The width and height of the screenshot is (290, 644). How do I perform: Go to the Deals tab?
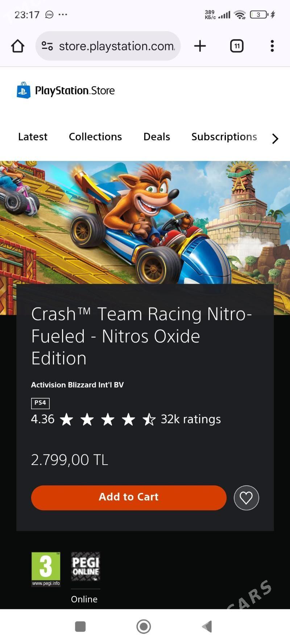point(157,137)
